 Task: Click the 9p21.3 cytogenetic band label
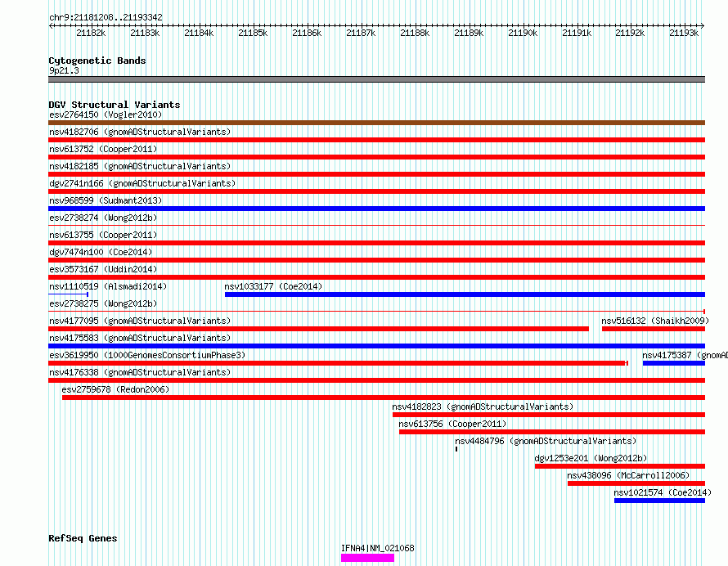(x=64, y=70)
